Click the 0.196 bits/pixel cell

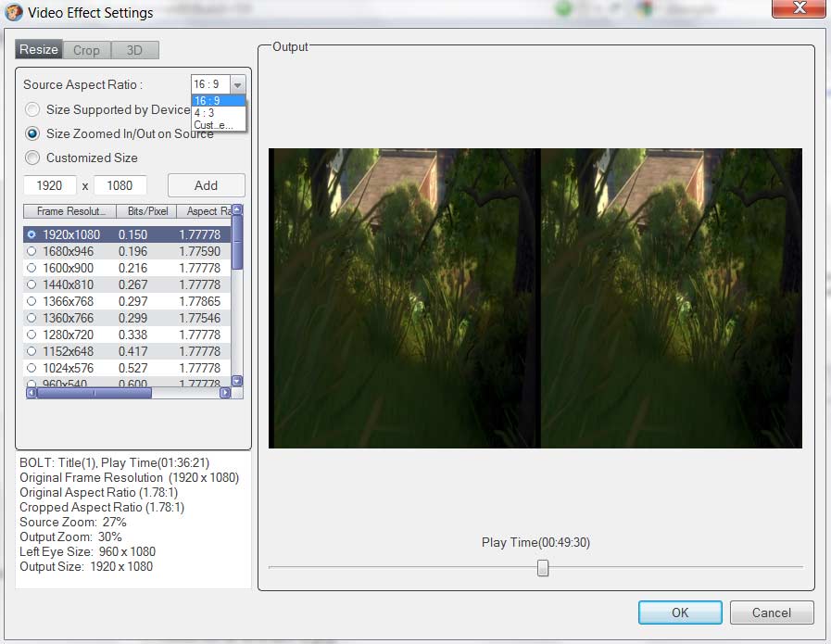click(x=133, y=251)
